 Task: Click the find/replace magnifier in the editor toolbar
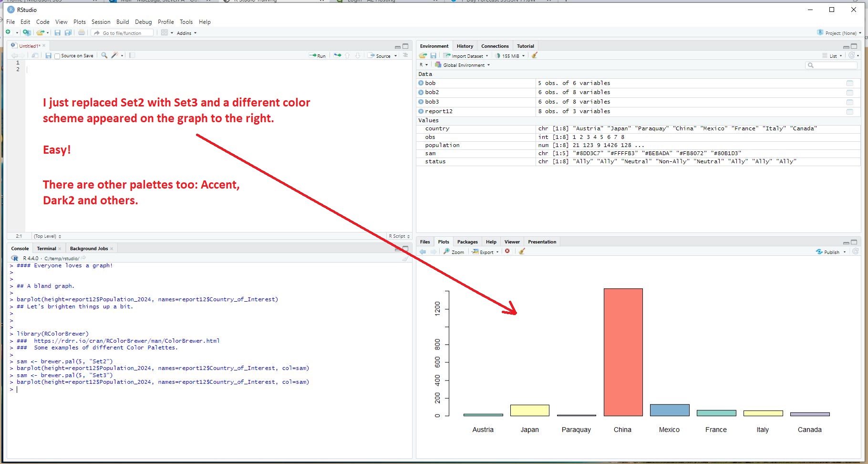click(104, 55)
